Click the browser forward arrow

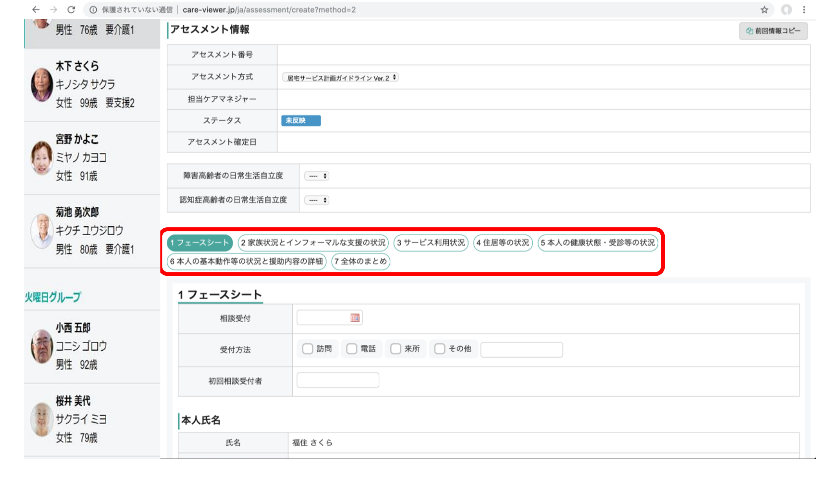(53, 9)
